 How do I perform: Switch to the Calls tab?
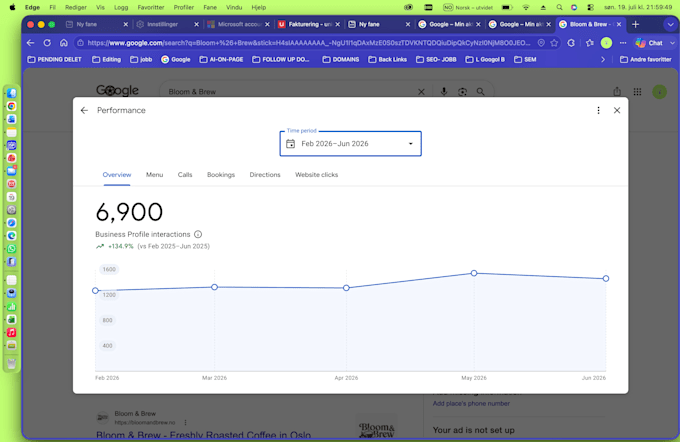tap(185, 175)
